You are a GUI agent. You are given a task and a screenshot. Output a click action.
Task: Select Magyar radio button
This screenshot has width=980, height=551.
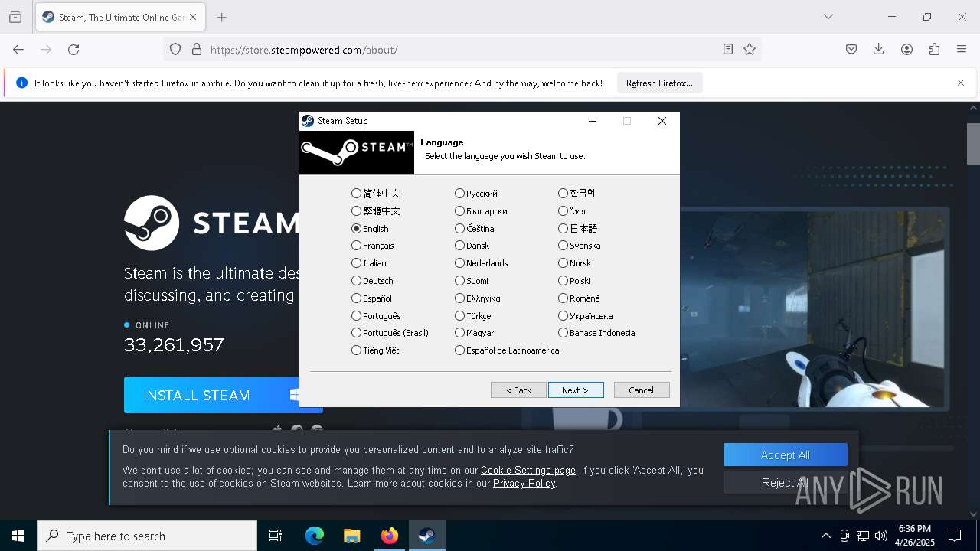point(475,333)
